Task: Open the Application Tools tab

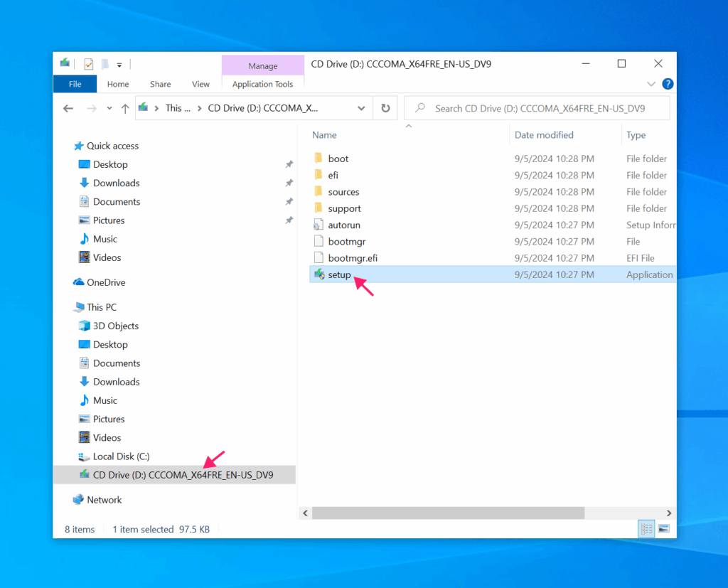Action: 263,84
